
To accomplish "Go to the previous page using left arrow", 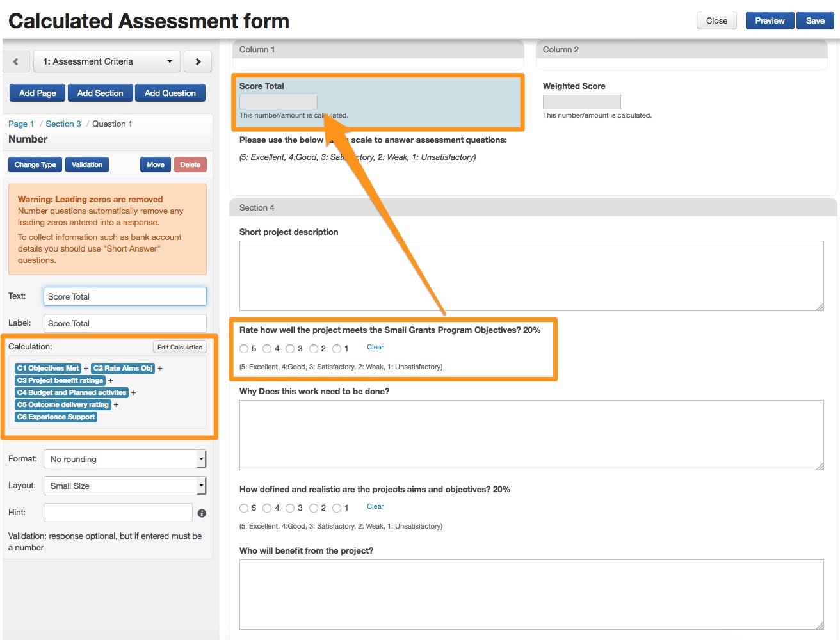I will (x=16, y=61).
